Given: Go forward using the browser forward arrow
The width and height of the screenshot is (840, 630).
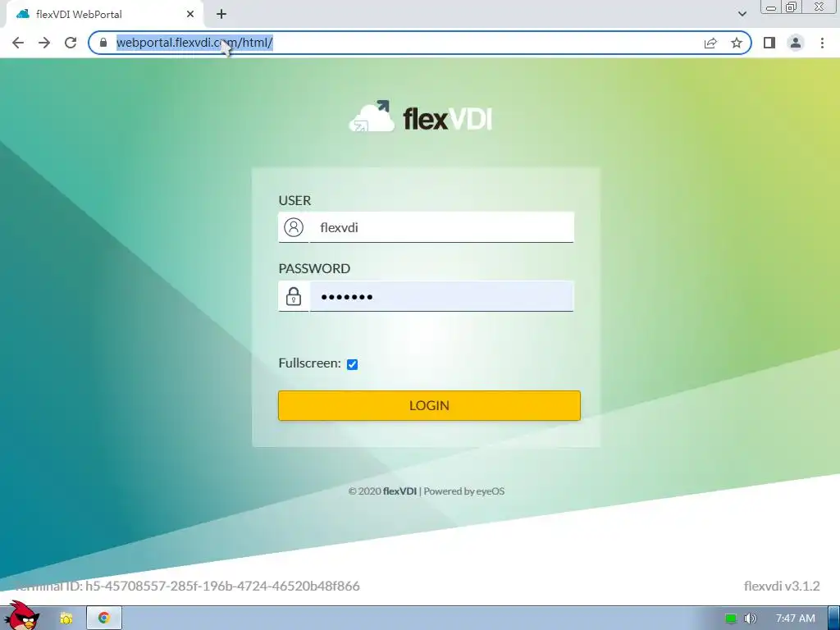Looking at the screenshot, I should [44, 43].
